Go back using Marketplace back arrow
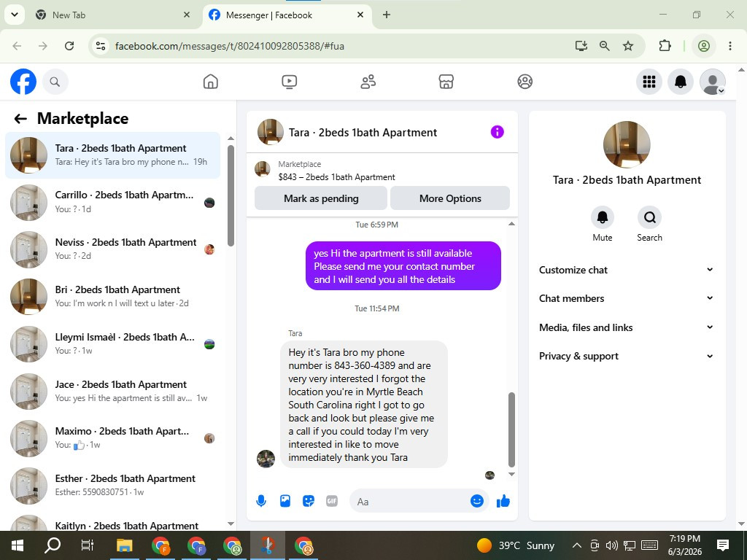 tap(20, 119)
